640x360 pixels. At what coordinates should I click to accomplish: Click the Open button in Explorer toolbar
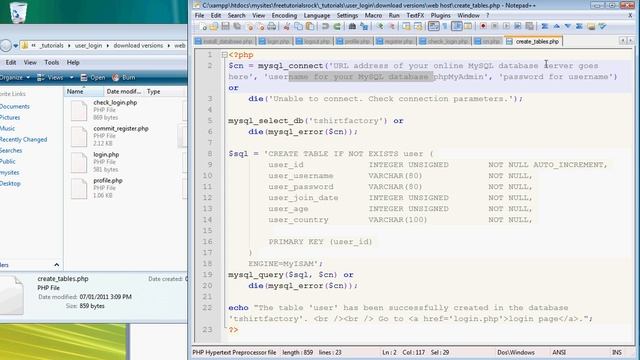(93, 78)
